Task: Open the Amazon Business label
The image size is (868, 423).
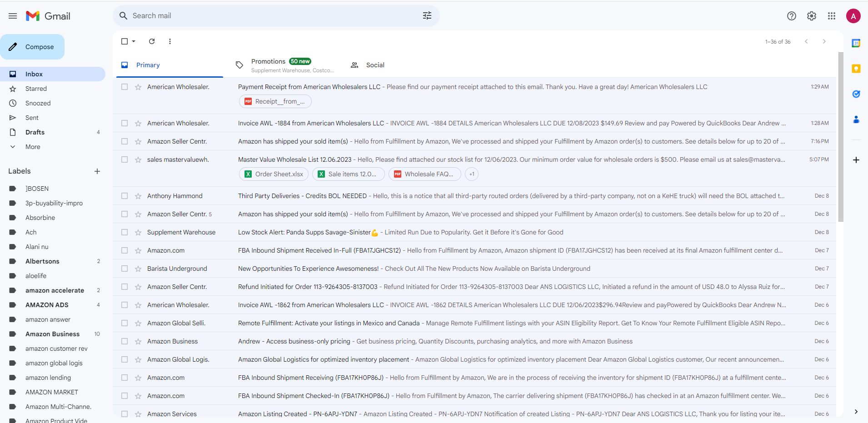Action: pos(53,334)
